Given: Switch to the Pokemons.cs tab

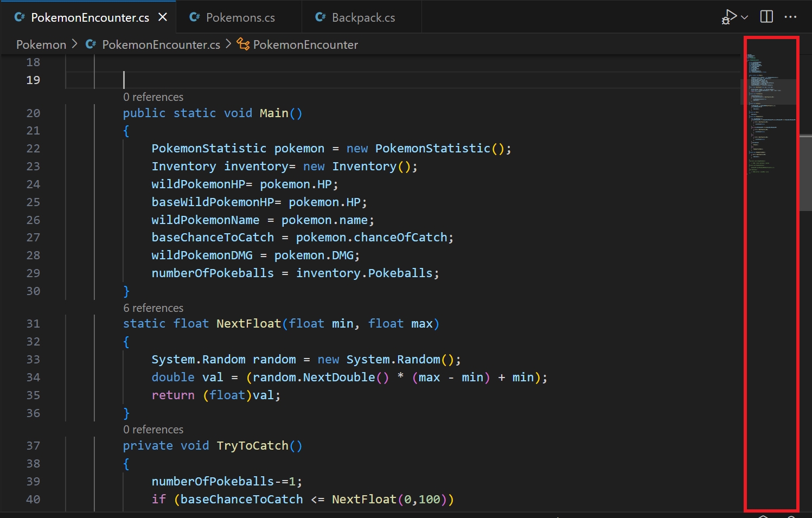Looking at the screenshot, I should tap(238, 17).
